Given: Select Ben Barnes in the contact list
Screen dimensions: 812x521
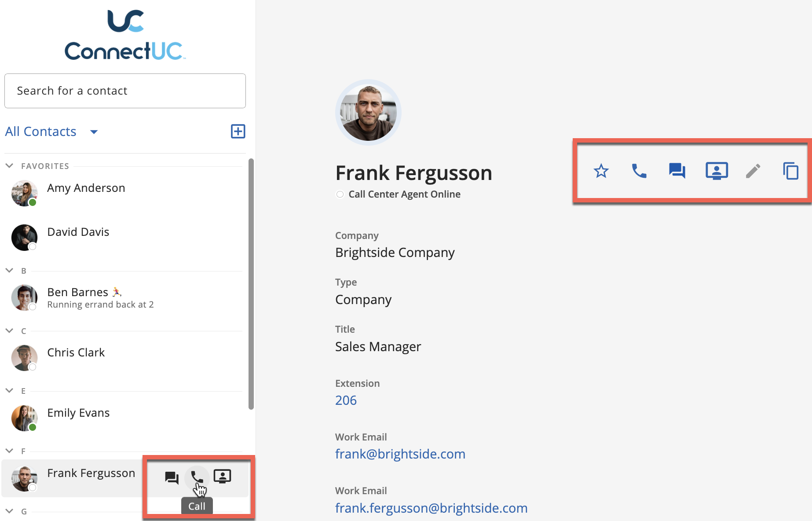Looking at the screenshot, I should [x=78, y=293].
